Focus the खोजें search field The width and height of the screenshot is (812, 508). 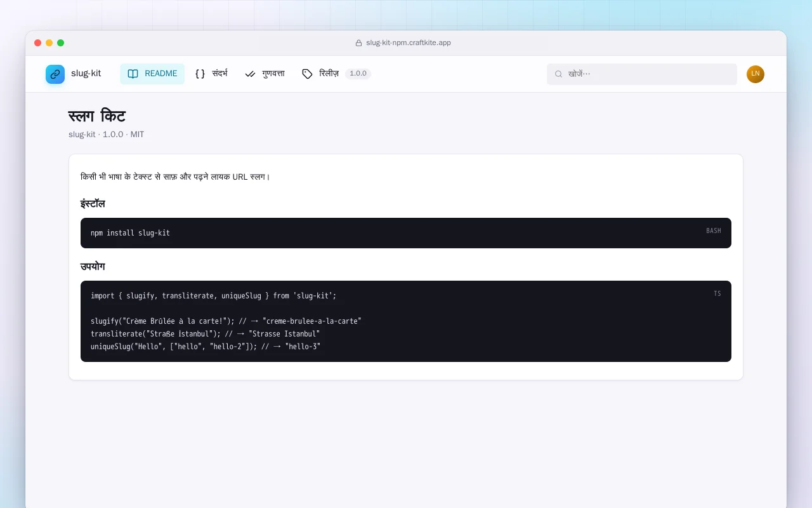coord(642,74)
